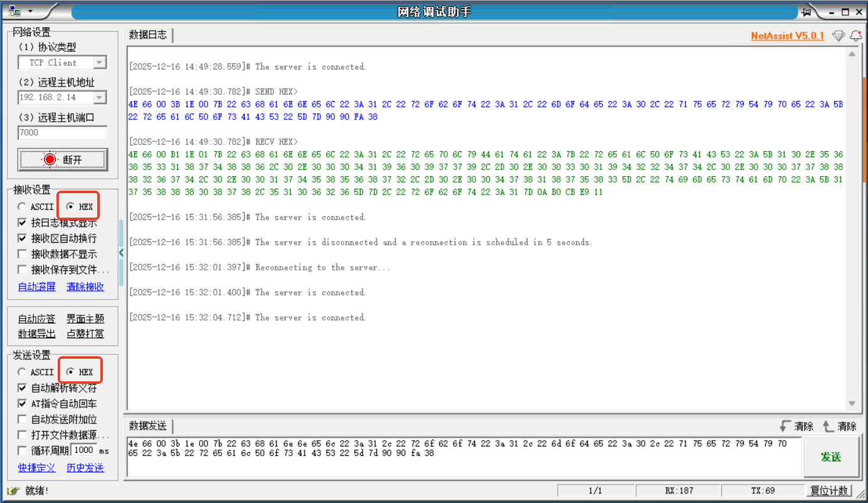Collapse the left panel using the blue chevron

121,253
